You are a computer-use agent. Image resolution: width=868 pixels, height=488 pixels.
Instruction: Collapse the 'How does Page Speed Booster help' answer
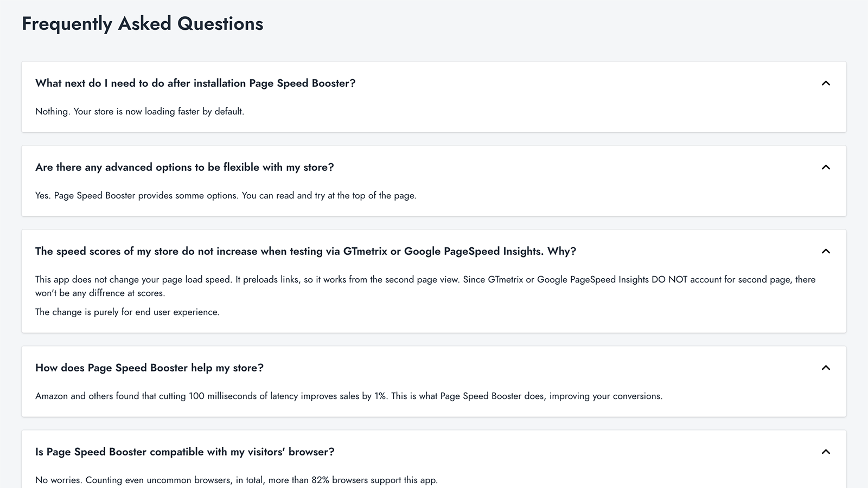tap(826, 367)
